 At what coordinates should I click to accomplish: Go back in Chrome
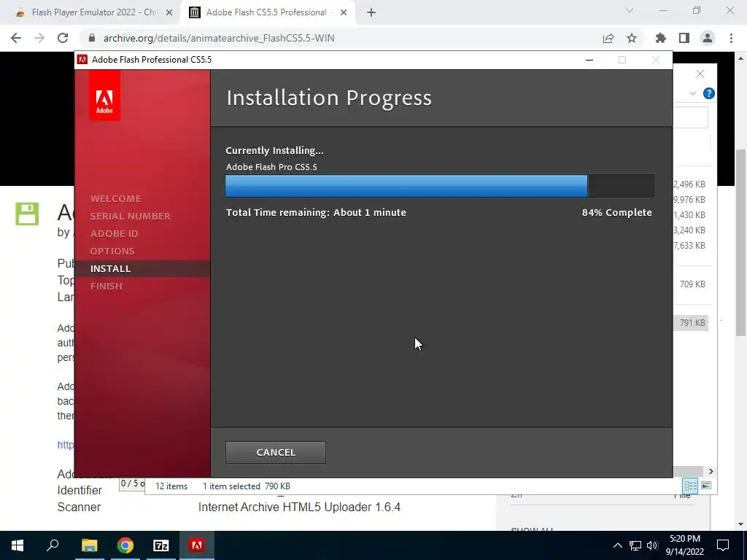[x=16, y=38]
